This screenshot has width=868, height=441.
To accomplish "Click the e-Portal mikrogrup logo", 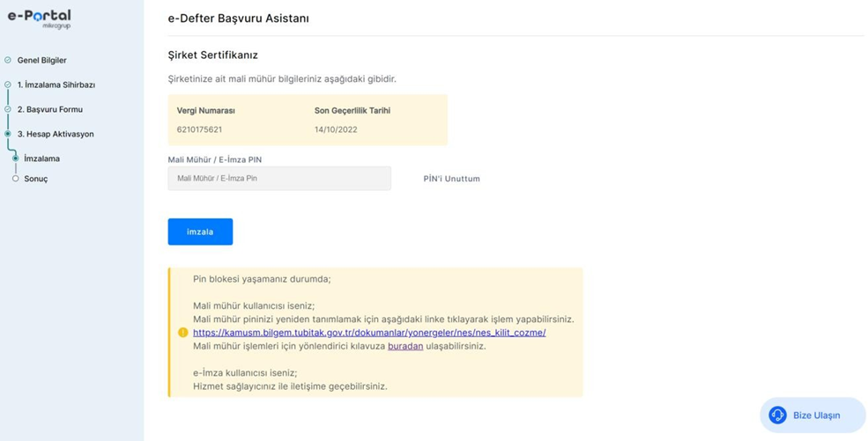I will point(39,18).
